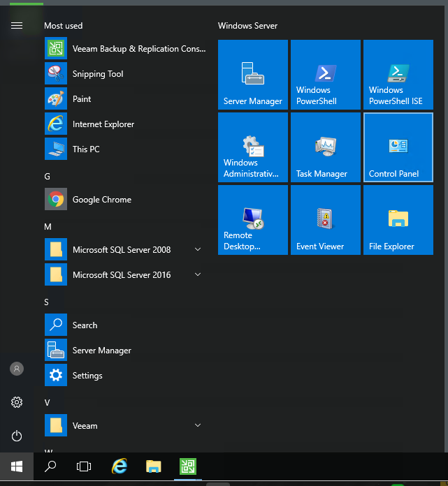Open the Windows PowerShell ISE tile
448x486 pixels.
(x=398, y=75)
